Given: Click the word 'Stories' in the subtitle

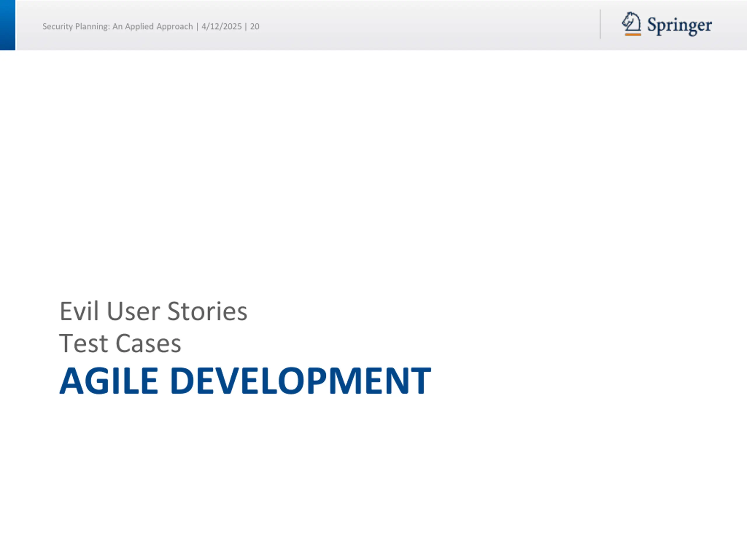Looking at the screenshot, I should tap(207, 311).
